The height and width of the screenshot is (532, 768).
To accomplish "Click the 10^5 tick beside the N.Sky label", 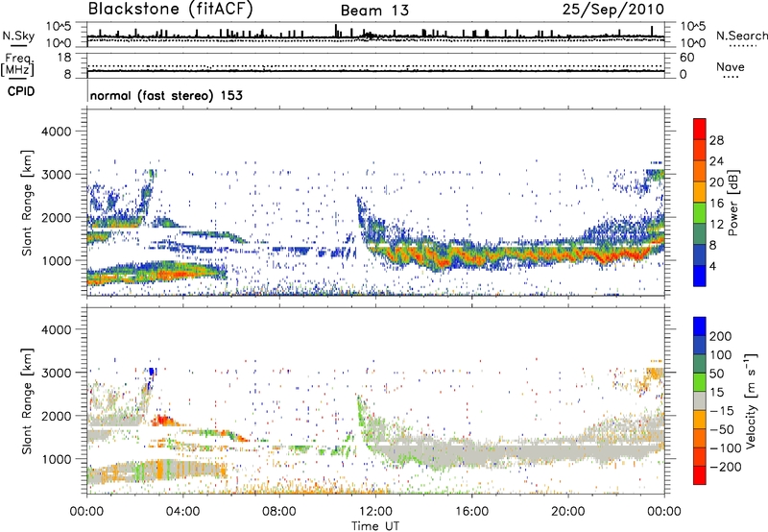I will 59,27.
